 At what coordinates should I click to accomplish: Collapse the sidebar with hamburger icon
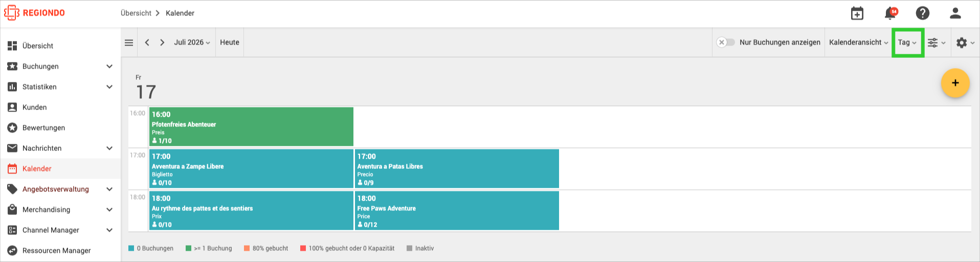pyautogui.click(x=129, y=42)
